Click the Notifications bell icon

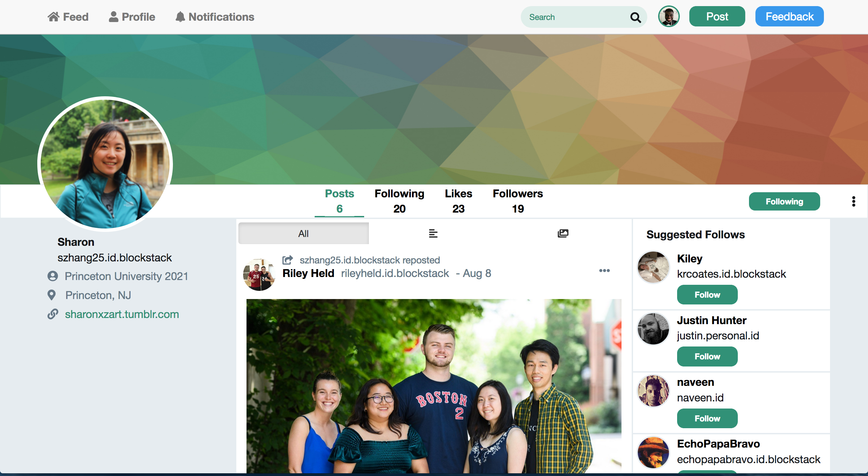click(x=180, y=17)
